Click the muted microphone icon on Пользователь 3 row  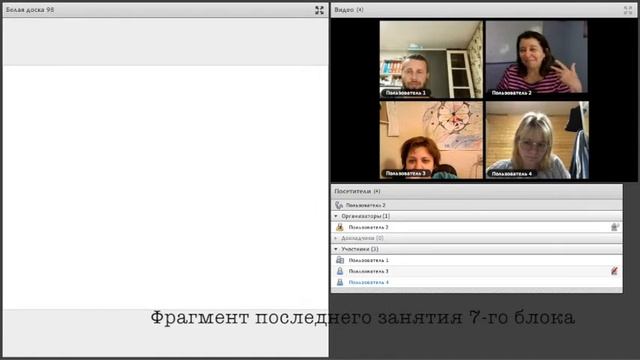[x=614, y=271]
